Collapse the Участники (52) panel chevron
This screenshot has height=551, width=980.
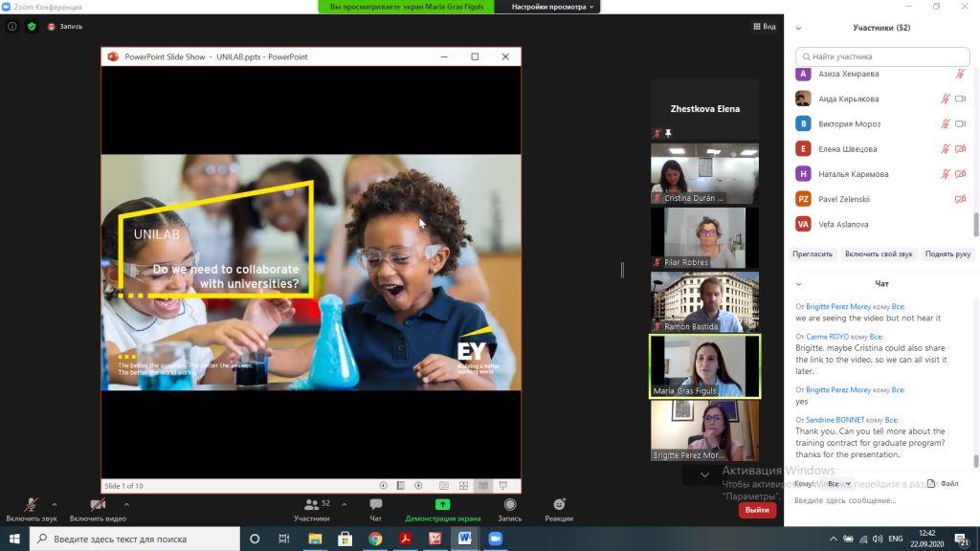point(798,28)
